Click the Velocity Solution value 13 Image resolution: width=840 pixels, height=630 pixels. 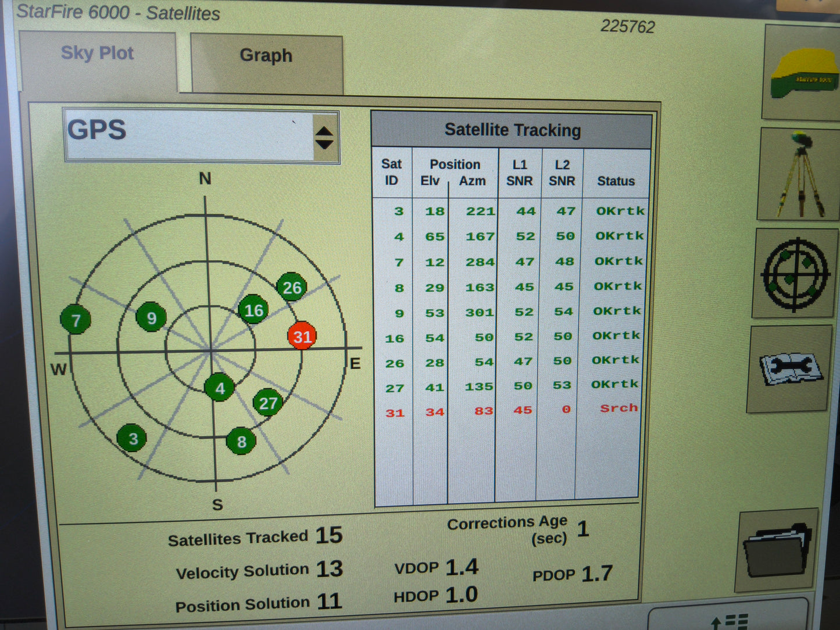(330, 568)
